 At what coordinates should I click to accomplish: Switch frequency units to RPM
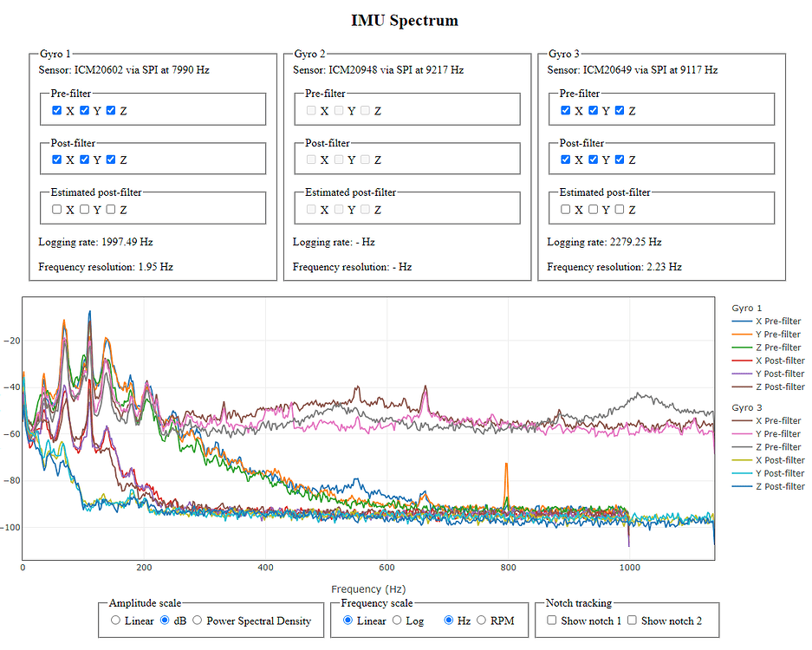click(479, 620)
